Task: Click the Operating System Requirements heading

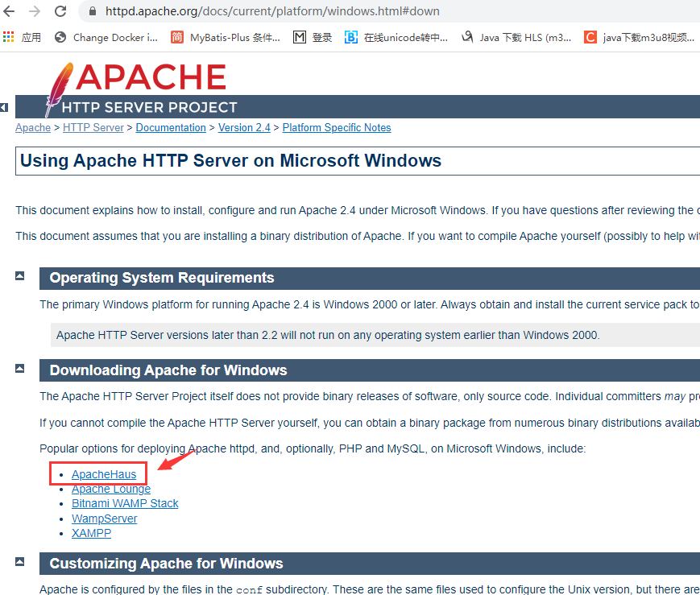Action: click(162, 278)
